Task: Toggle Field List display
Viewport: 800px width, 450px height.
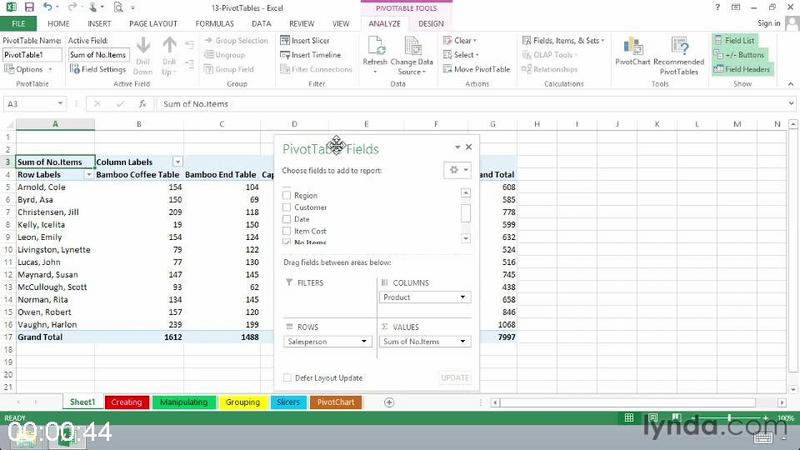Action: (x=734, y=40)
